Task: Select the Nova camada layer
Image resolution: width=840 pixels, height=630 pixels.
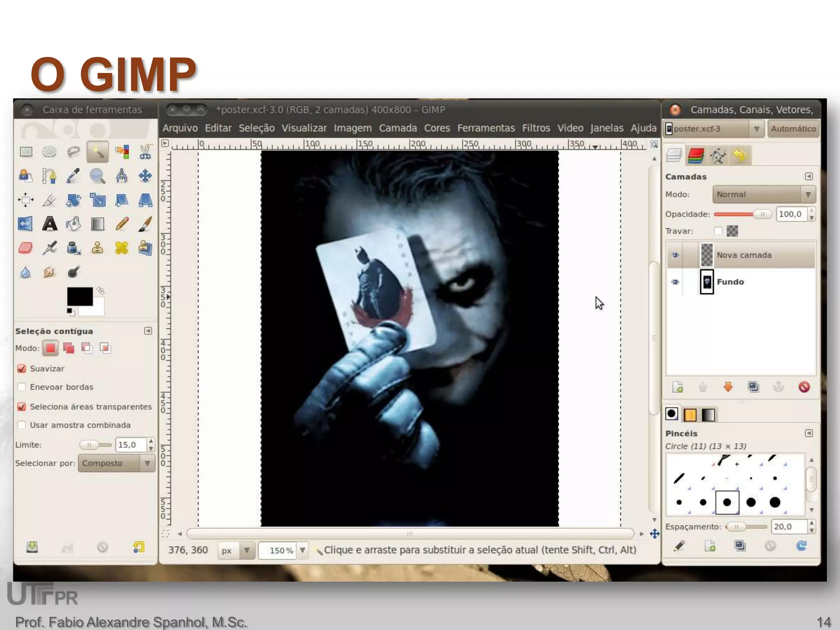Action: point(744,255)
